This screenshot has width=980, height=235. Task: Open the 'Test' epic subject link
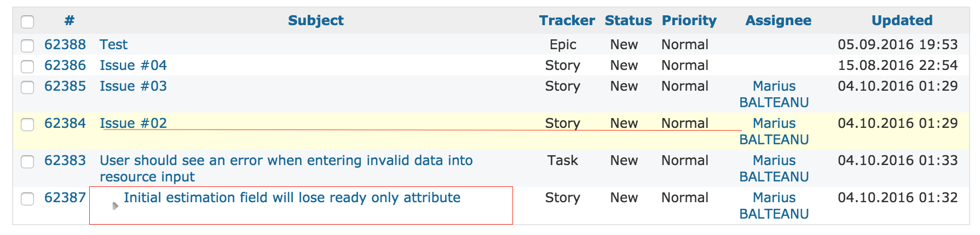[x=113, y=45]
